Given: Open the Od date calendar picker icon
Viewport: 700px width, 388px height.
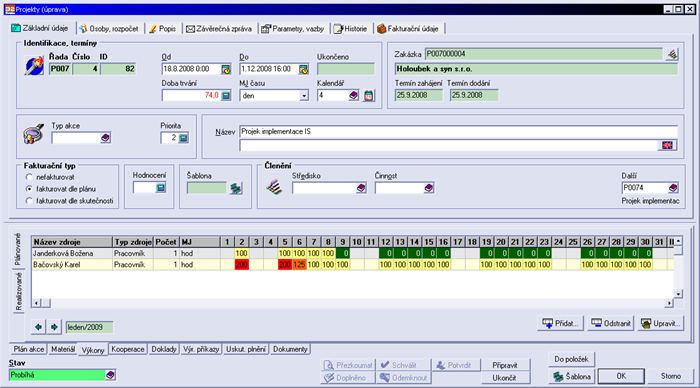Looking at the screenshot, I should click(x=226, y=70).
